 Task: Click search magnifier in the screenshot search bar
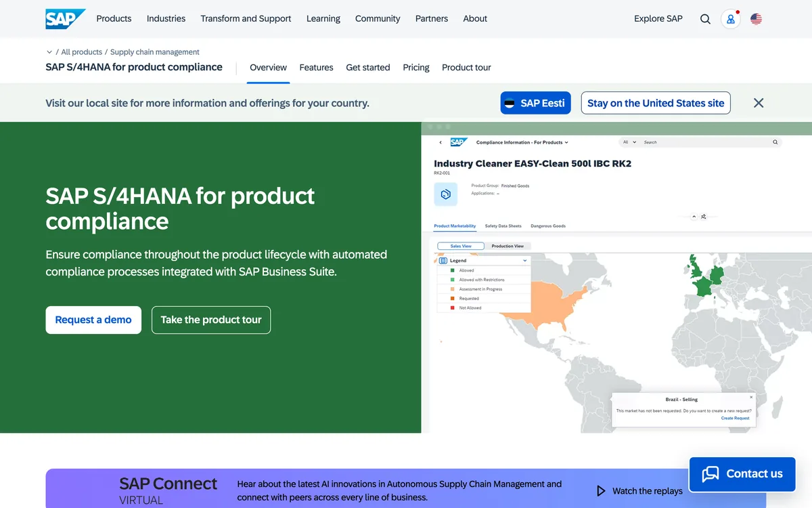click(x=775, y=142)
